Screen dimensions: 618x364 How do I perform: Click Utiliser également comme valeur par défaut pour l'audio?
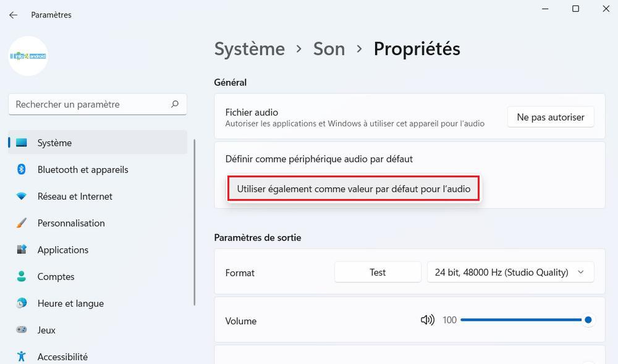click(x=353, y=188)
